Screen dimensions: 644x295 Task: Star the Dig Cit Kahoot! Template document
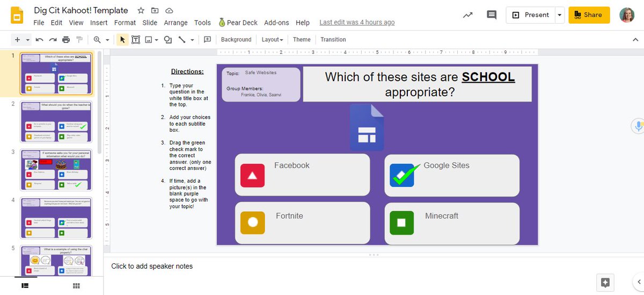tap(141, 10)
